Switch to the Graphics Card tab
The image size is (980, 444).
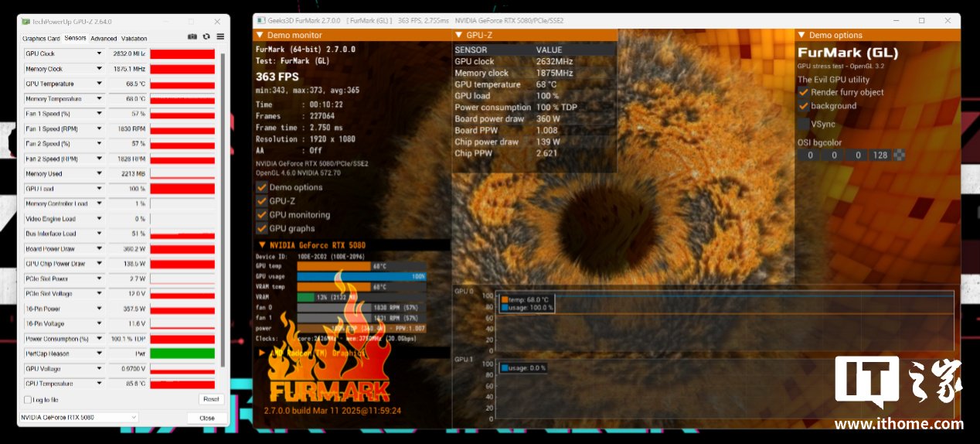pyautogui.click(x=41, y=38)
